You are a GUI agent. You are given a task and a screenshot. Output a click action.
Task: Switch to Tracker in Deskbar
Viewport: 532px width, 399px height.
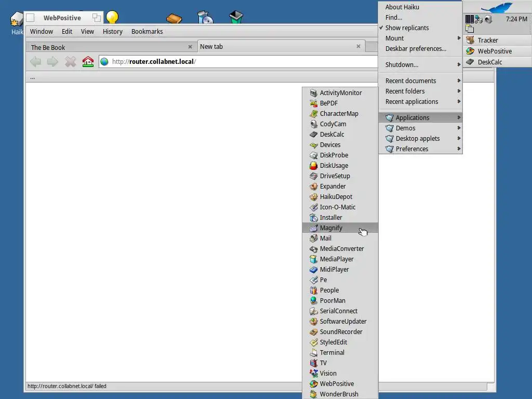(x=497, y=41)
